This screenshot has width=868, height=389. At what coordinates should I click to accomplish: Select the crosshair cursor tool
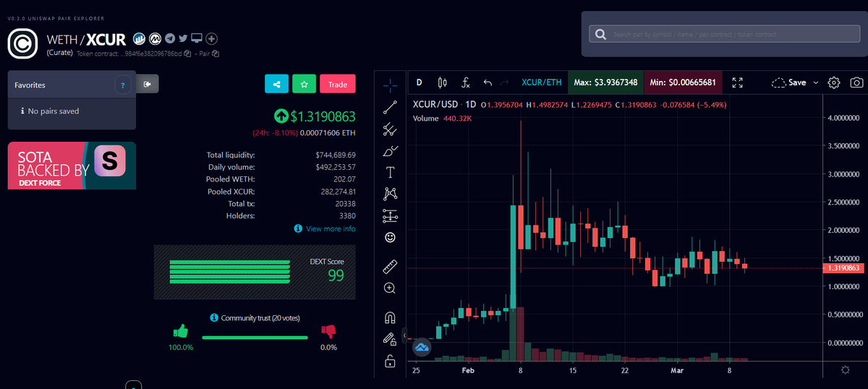pyautogui.click(x=390, y=85)
